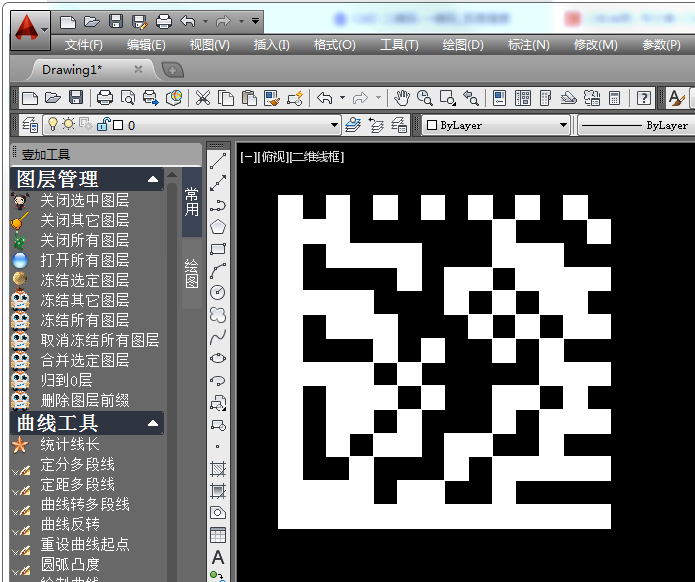Toggle layer 0 viewport freeze icon
This screenshot has height=582, width=695.
[86, 124]
